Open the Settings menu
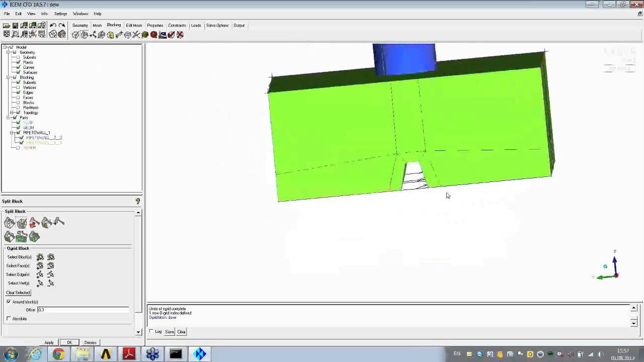The image size is (644, 362). 60,14
